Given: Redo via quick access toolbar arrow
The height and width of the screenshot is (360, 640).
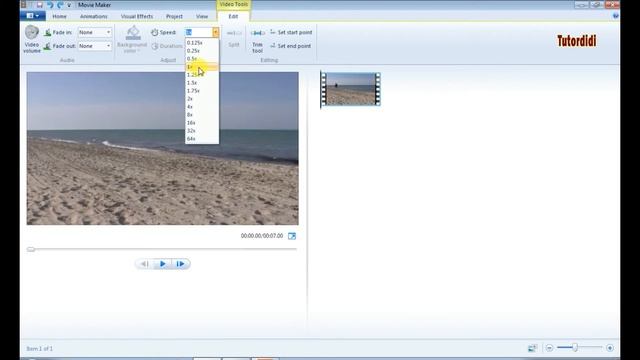Looking at the screenshot, I should click(60, 5).
